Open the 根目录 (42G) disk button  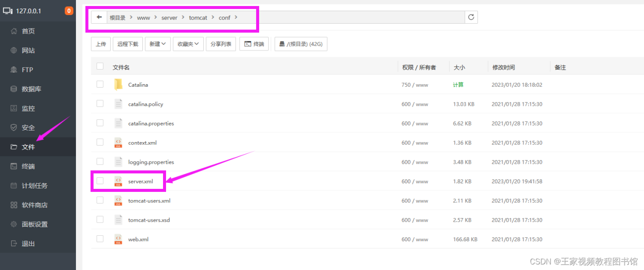point(301,44)
